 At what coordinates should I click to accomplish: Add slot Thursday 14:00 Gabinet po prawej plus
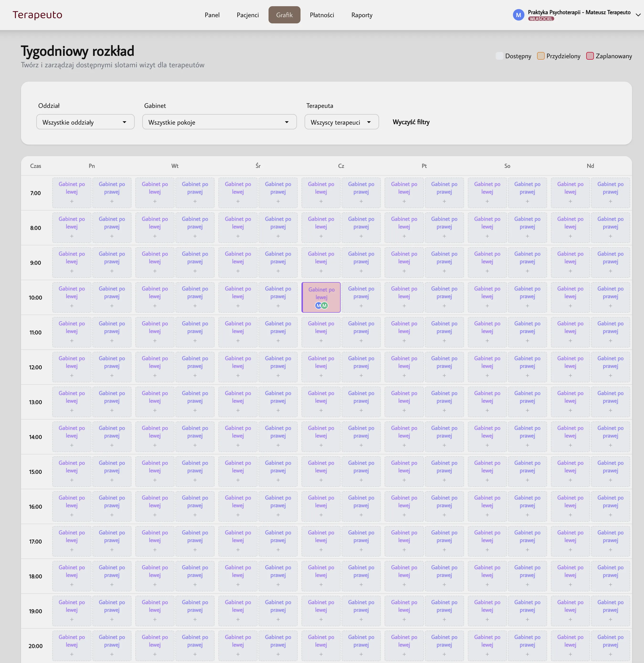point(361,445)
